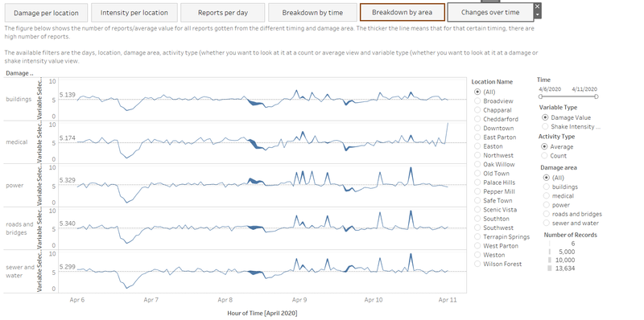Click the Time slider's left handle
Screen dimensions: 644x320
pyautogui.click(x=540, y=96)
